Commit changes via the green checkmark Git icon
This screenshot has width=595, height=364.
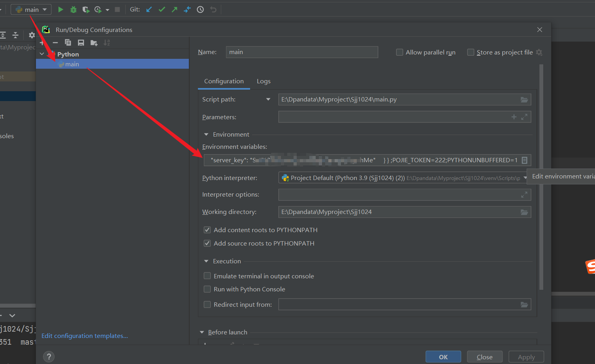162,9
